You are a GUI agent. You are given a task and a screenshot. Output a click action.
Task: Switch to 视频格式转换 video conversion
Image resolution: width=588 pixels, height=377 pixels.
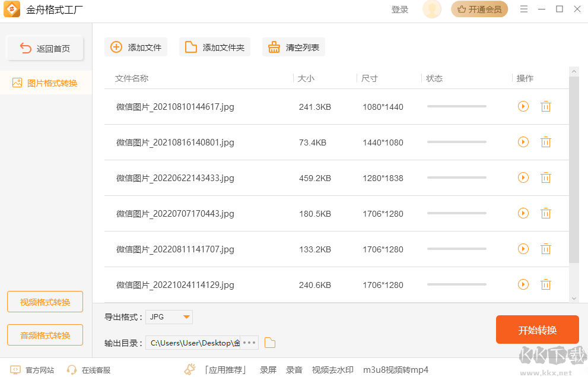pyautogui.click(x=45, y=302)
